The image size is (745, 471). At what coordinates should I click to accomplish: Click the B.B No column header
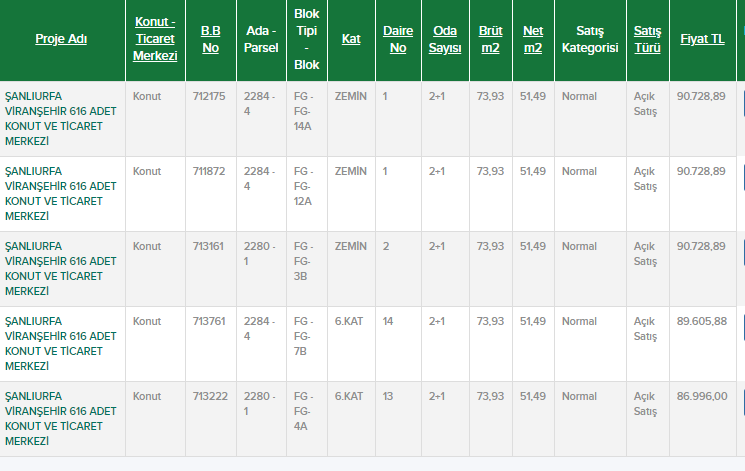(210, 39)
